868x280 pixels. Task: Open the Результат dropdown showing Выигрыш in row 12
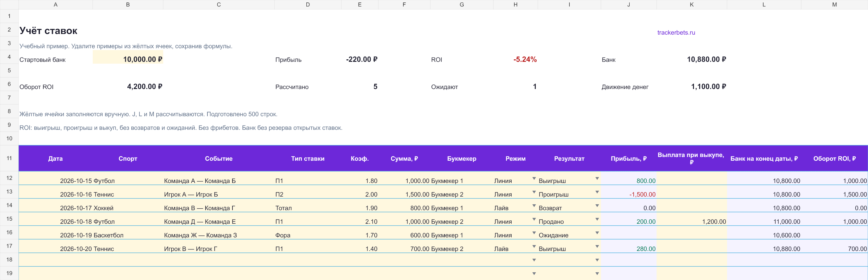(x=597, y=178)
